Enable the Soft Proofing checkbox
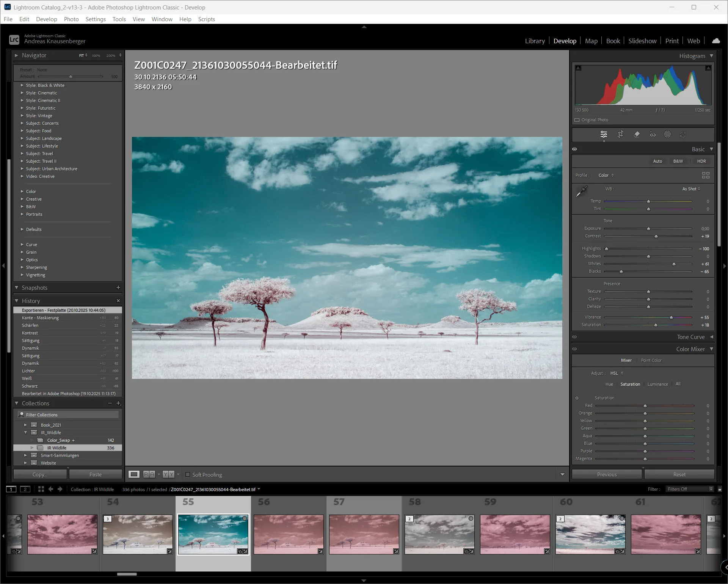Image resolution: width=728 pixels, height=584 pixels. 188,474
